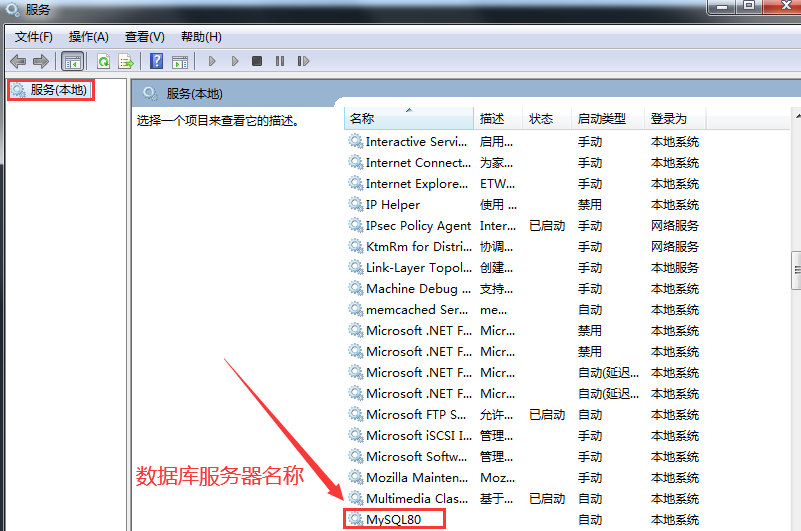Click the services icon in 服务(本地) header
Image resolution: width=801 pixels, height=531 pixels.
(x=150, y=94)
